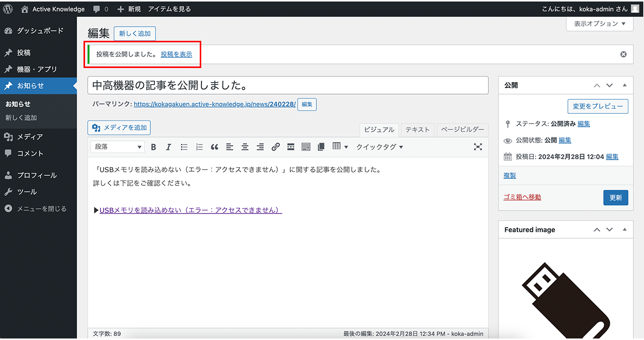Viewport: 644px width, 340px height.
Task: Click the editor line 詳しくは下記をご確認ください。
Action: coord(142,183)
